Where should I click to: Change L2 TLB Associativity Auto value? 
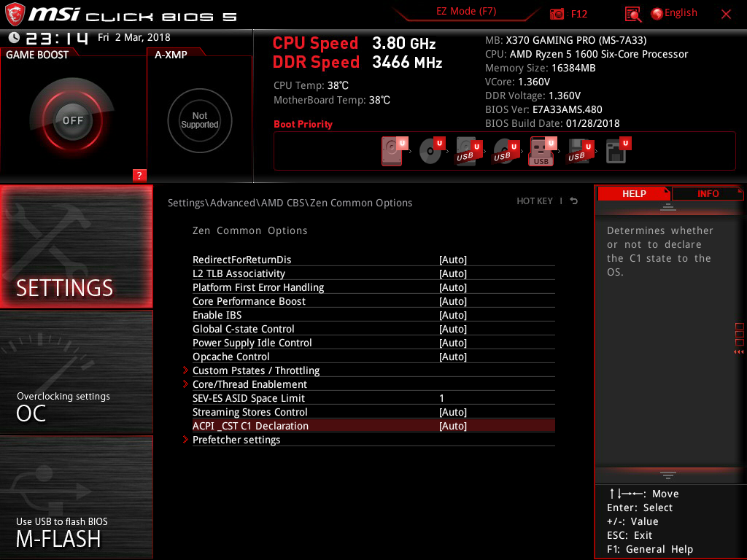click(x=452, y=273)
